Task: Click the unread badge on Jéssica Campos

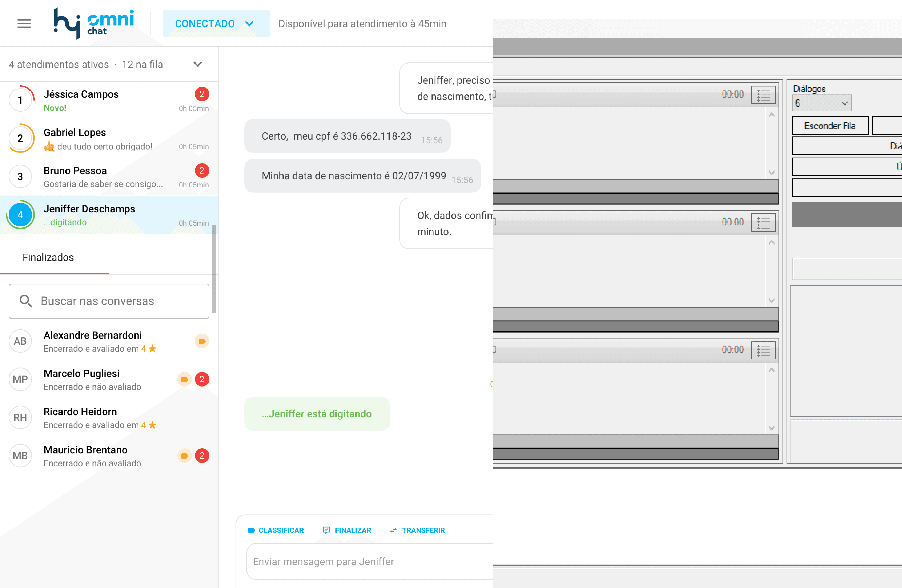Action: [202, 94]
